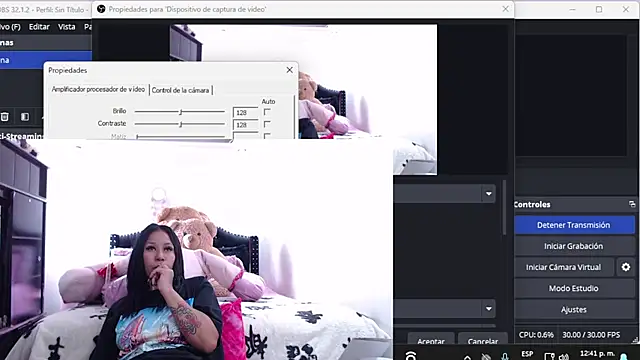Select Amplificador procesador de vídeo tab
Image resolution: width=640 pixels, height=360 pixels.
98,89
